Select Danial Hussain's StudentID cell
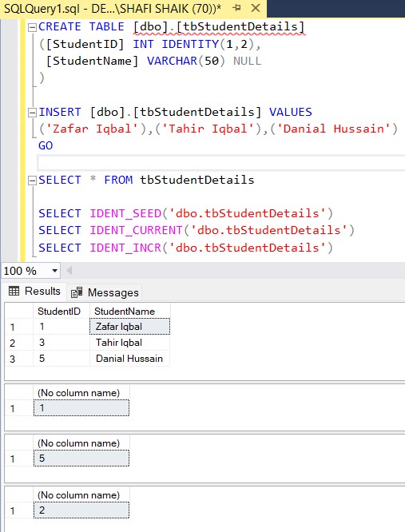The image size is (405, 532). click(x=62, y=359)
